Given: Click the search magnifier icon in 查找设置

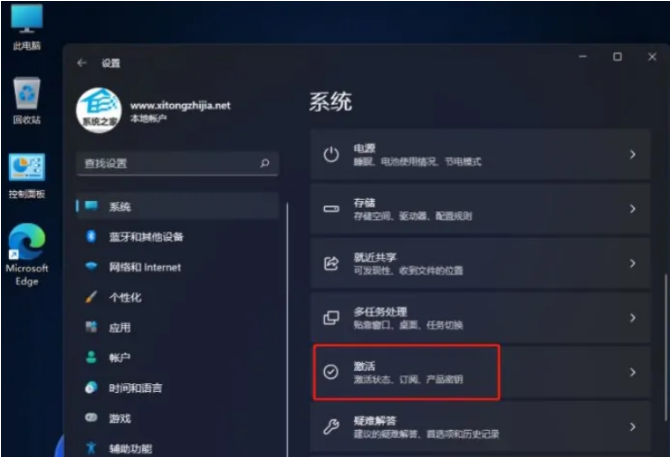Looking at the screenshot, I should [265, 163].
